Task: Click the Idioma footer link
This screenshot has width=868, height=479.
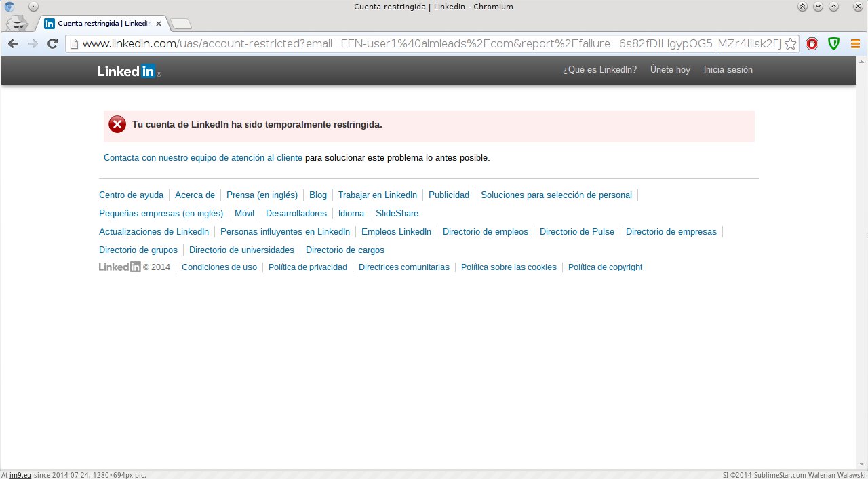Action: [x=351, y=214]
